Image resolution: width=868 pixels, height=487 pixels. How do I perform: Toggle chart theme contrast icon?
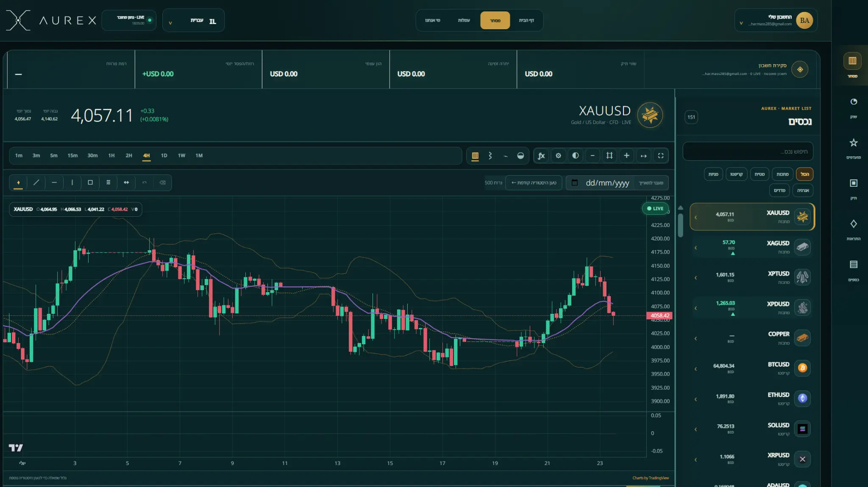pyautogui.click(x=575, y=156)
